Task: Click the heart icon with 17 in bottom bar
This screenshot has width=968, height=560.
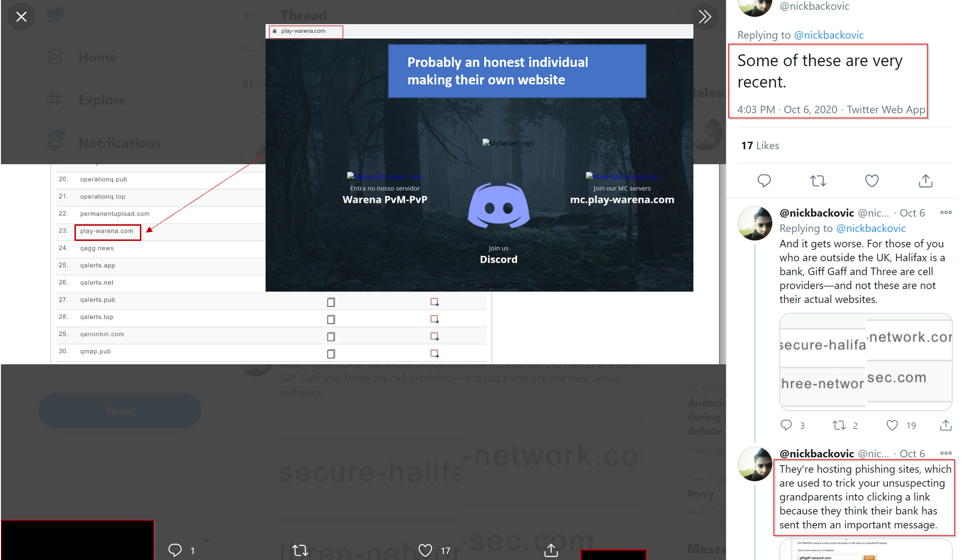Action: pos(425,550)
